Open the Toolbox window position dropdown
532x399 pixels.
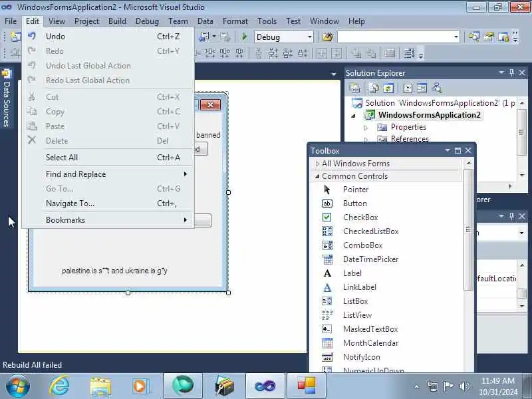[448, 150]
